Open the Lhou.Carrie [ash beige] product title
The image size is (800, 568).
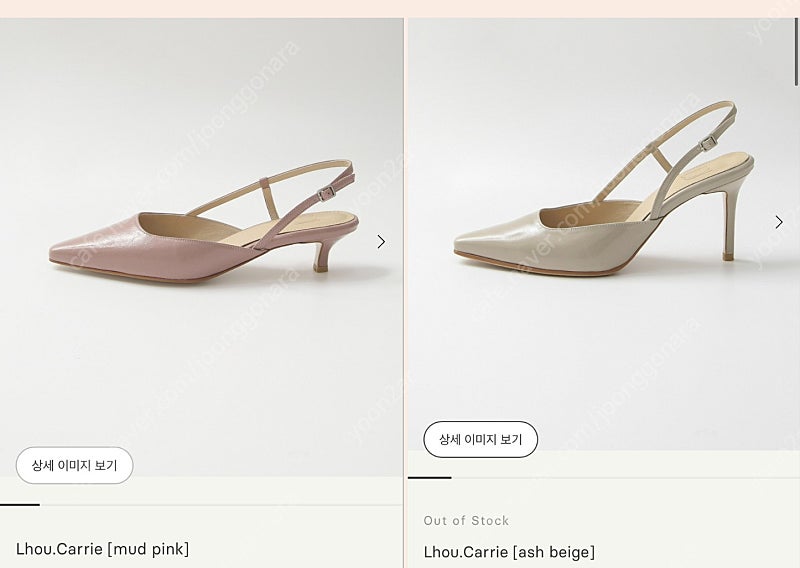509,552
